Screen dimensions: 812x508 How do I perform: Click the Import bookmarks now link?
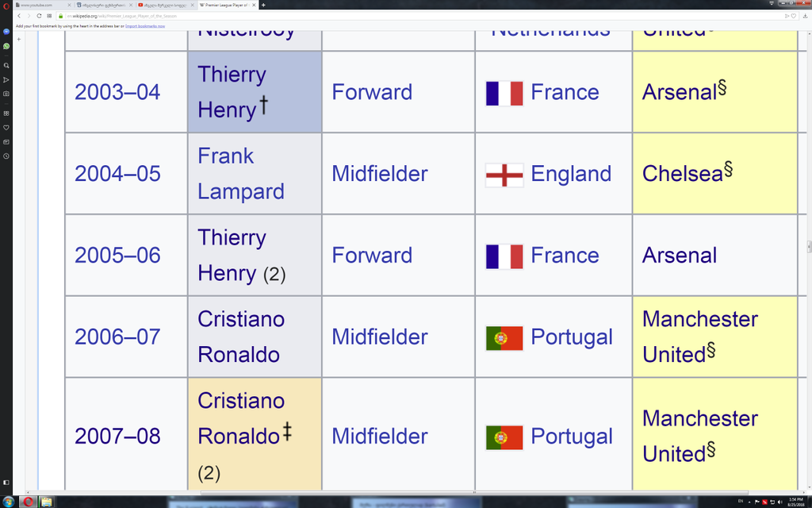tap(145, 26)
